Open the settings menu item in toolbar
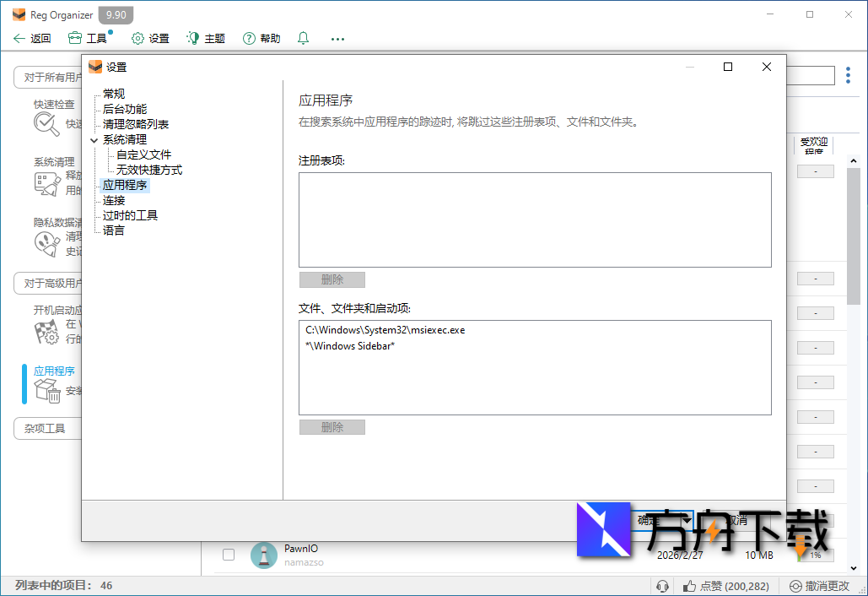The width and height of the screenshot is (868, 596). (148, 38)
